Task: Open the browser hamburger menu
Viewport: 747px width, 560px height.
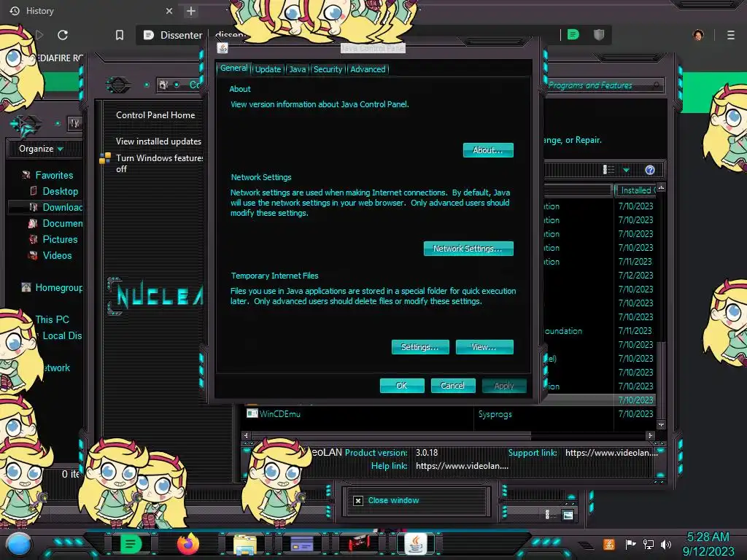Action: pyautogui.click(x=731, y=35)
